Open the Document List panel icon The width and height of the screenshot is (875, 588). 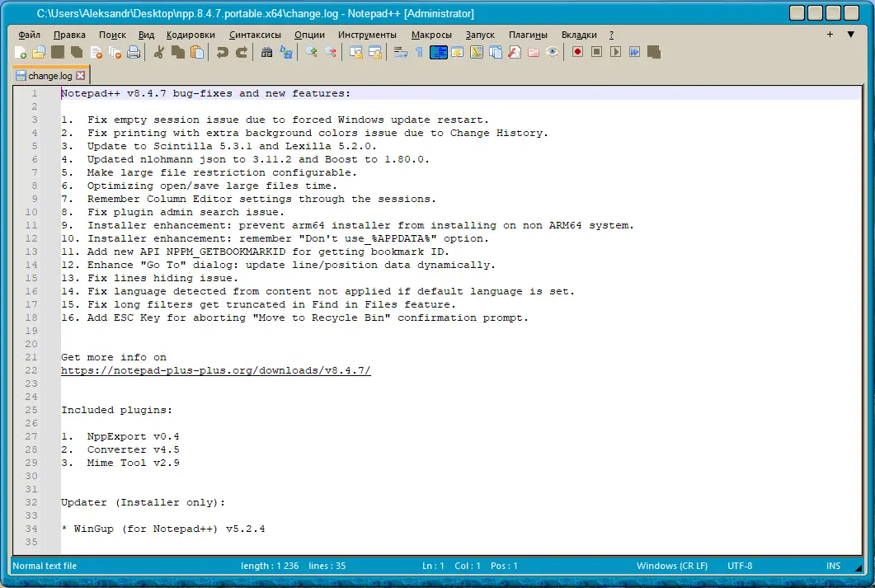(x=496, y=53)
